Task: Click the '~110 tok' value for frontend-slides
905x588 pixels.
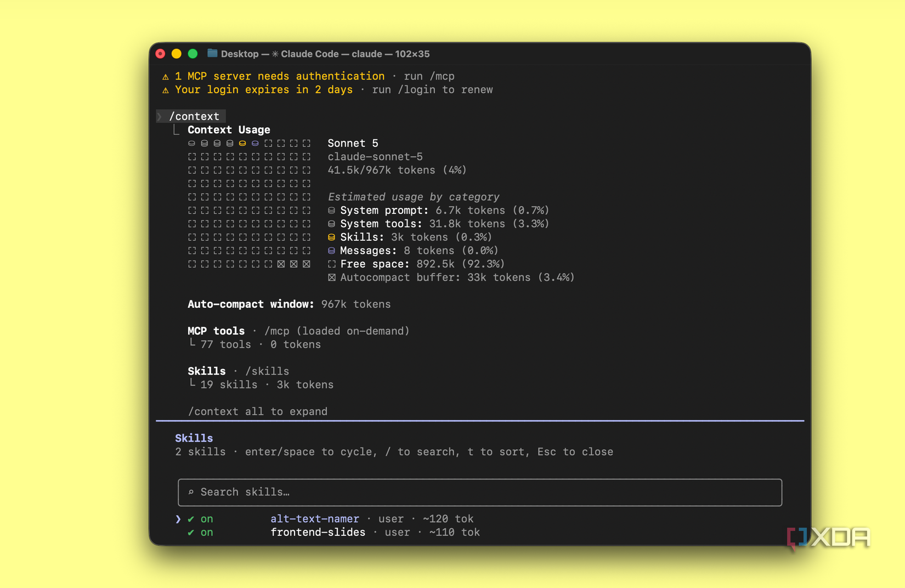Action: (x=454, y=533)
